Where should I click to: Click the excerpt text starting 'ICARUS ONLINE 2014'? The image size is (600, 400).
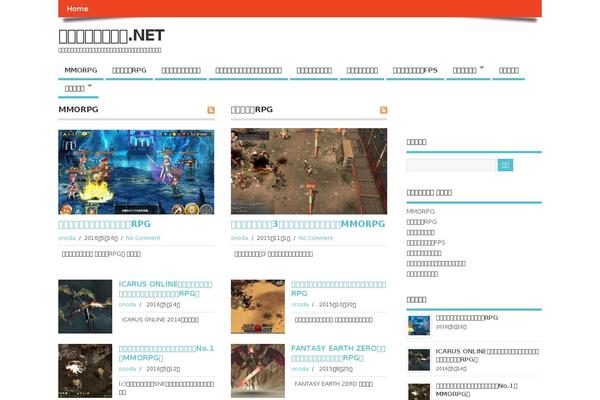(160, 320)
